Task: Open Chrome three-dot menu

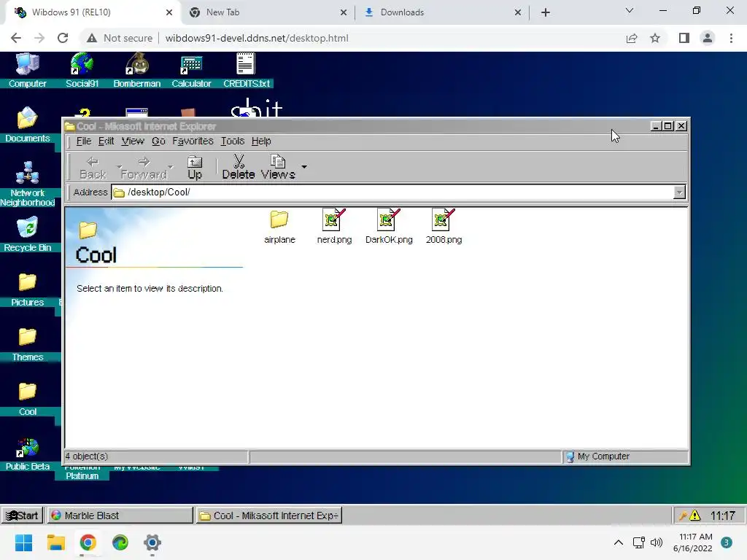Action: (x=731, y=38)
